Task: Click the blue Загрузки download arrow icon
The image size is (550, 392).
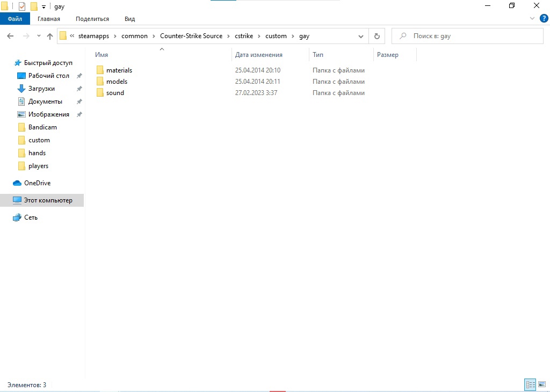Action: 21,89
